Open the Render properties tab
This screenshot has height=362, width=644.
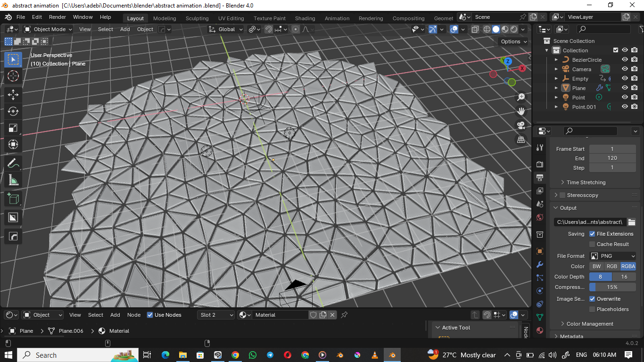pyautogui.click(x=540, y=164)
